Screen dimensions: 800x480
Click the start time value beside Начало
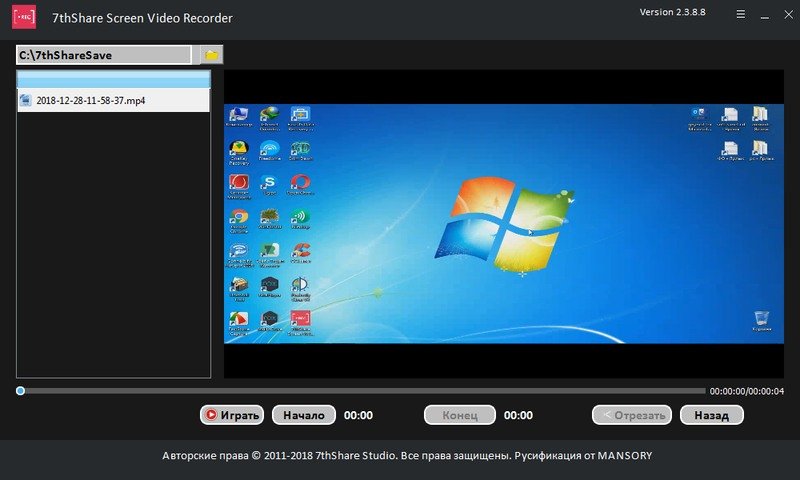click(x=358, y=415)
